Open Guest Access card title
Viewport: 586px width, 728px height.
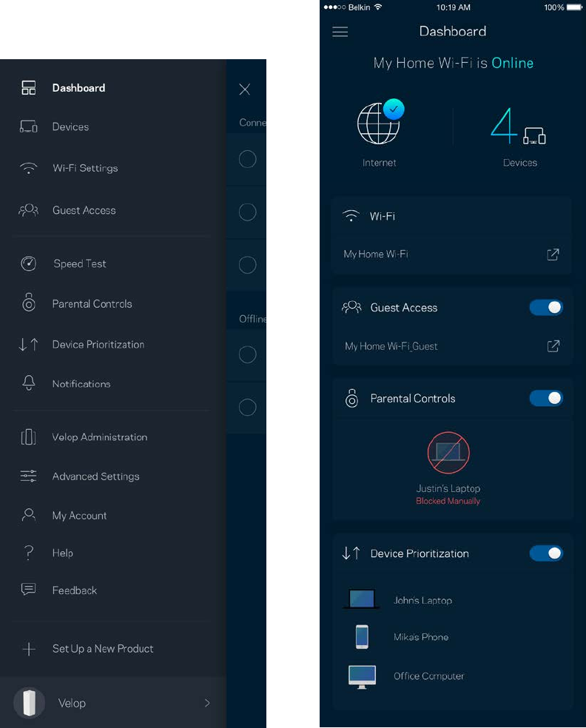click(x=403, y=308)
